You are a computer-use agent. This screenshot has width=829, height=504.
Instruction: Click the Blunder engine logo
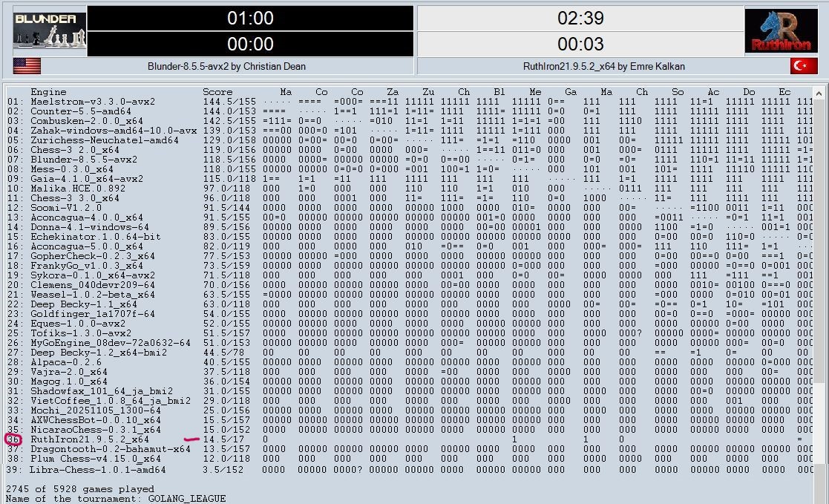(50, 30)
